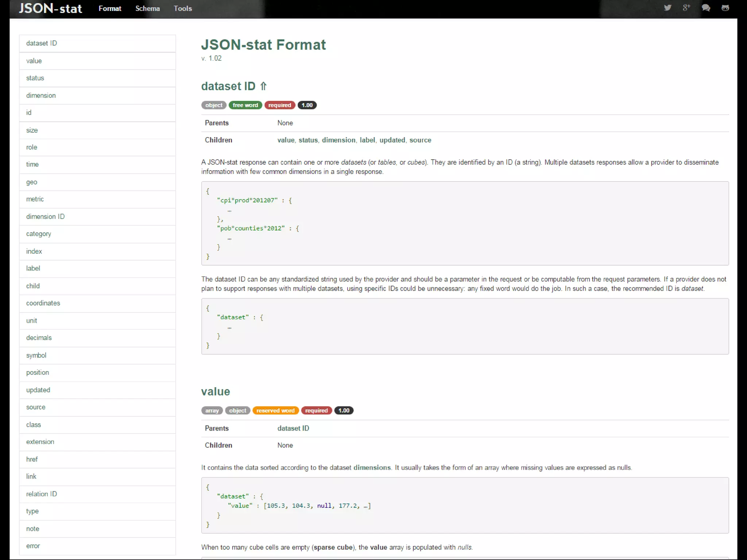Open coordinates in sidebar list
This screenshot has width=747, height=560.
tap(43, 303)
